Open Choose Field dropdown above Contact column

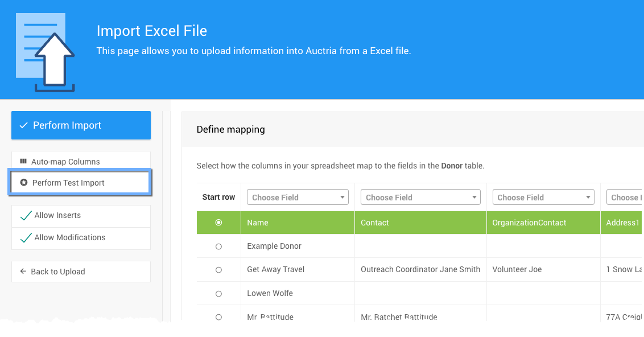coord(420,198)
